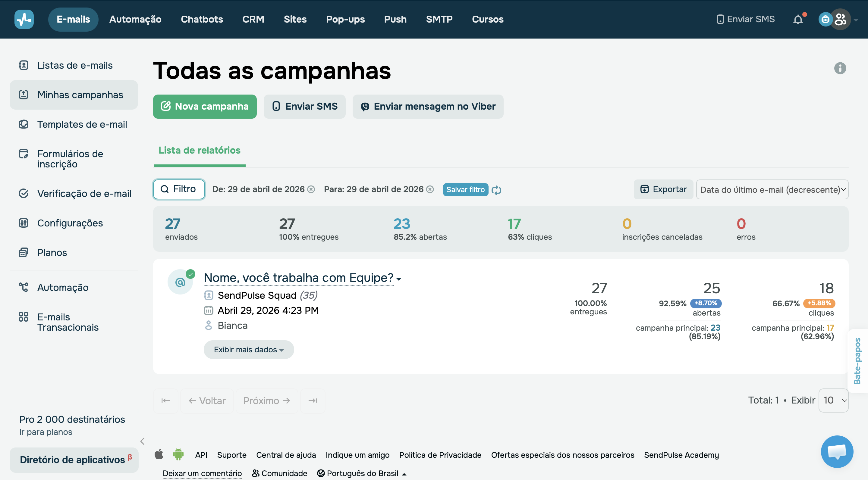Click the info icon near page title
This screenshot has width=868, height=480.
click(x=840, y=68)
